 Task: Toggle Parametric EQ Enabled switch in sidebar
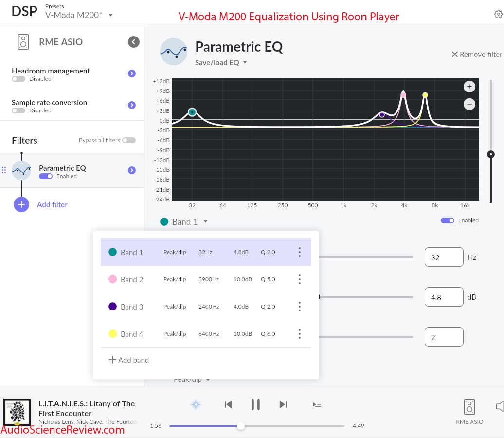[x=46, y=176]
